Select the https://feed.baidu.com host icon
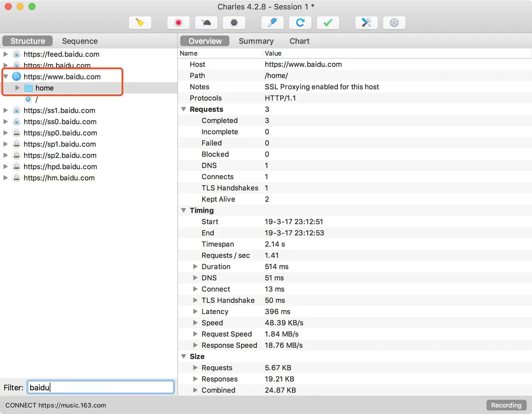 (x=16, y=54)
